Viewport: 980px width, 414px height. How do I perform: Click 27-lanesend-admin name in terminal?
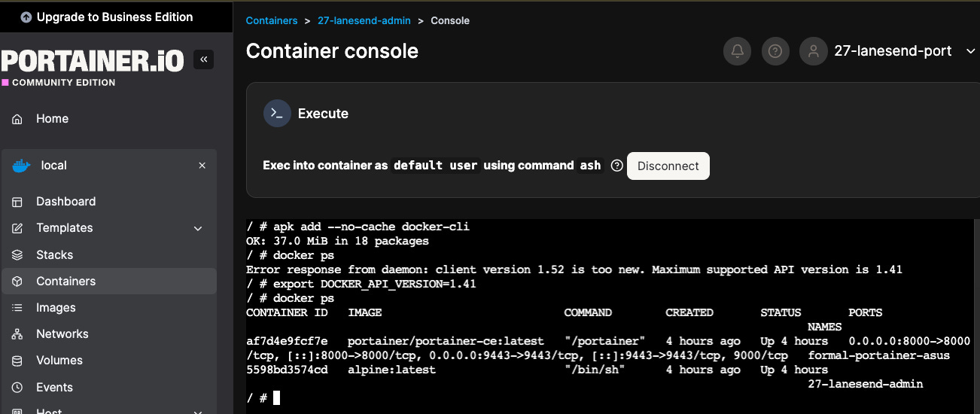865,384
